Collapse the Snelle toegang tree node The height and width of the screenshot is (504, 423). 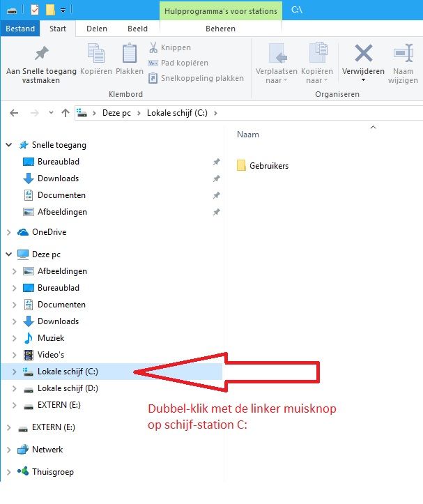point(9,145)
